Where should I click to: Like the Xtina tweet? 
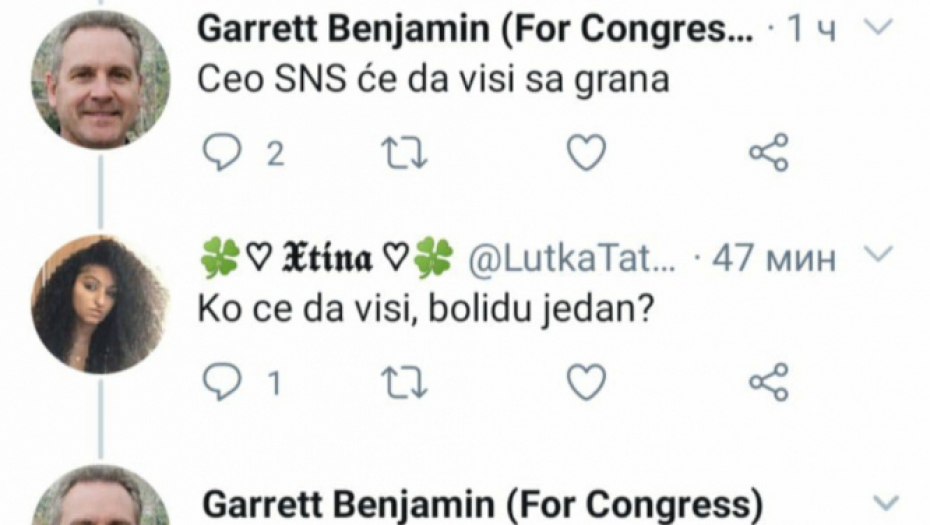pos(586,381)
